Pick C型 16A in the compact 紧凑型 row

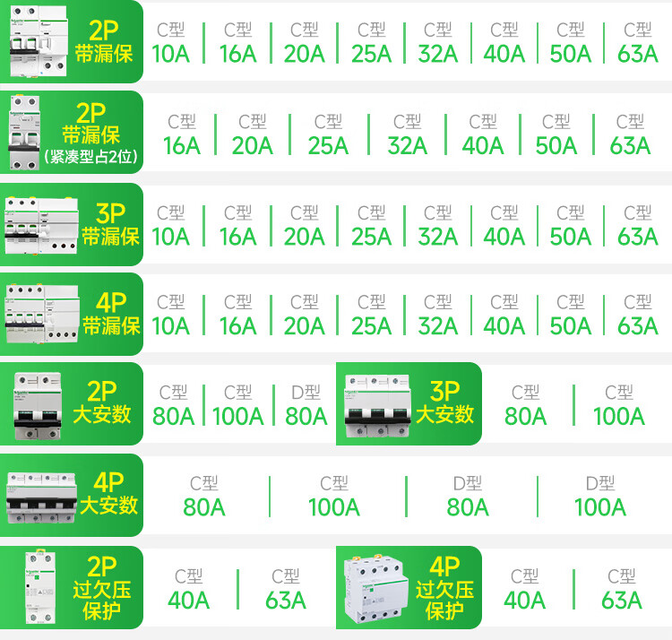(181, 134)
